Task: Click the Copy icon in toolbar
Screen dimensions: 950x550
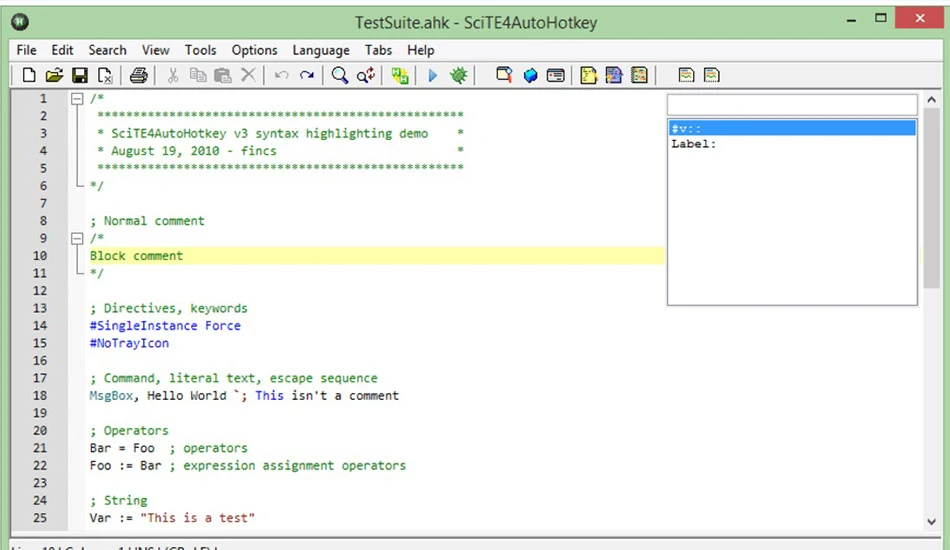Action: (198, 75)
